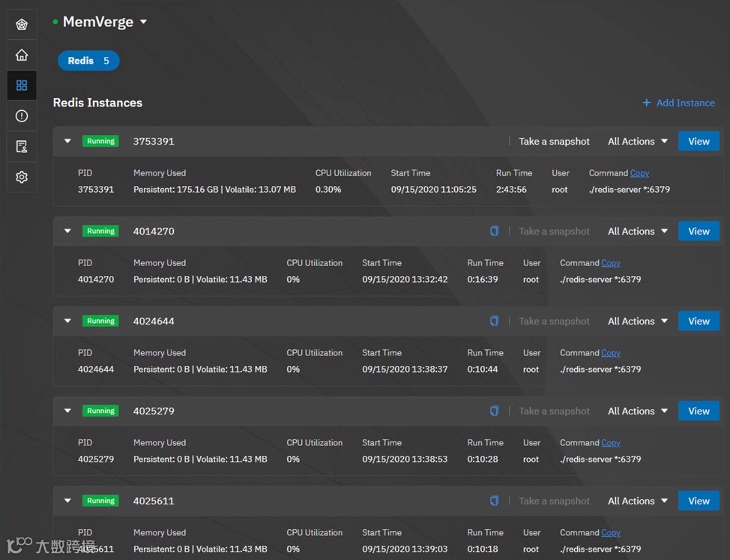This screenshot has height=560, width=730.
Task: View instance 4025279
Action: click(699, 411)
